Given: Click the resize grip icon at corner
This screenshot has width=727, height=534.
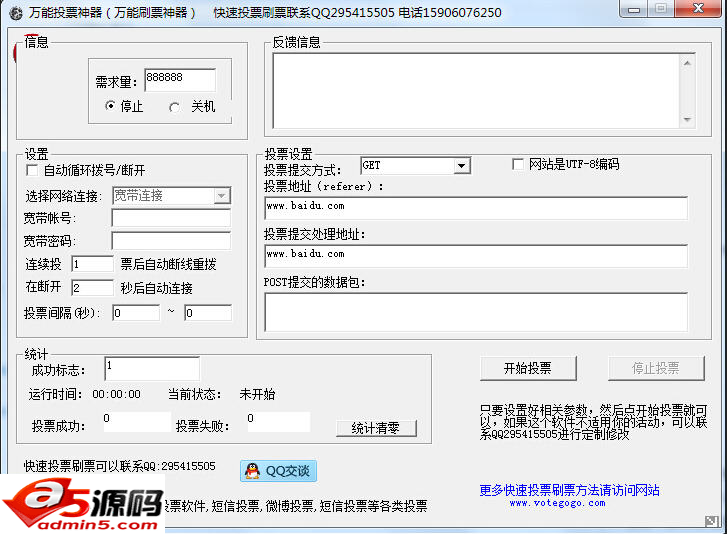Looking at the screenshot, I should 711,521.
